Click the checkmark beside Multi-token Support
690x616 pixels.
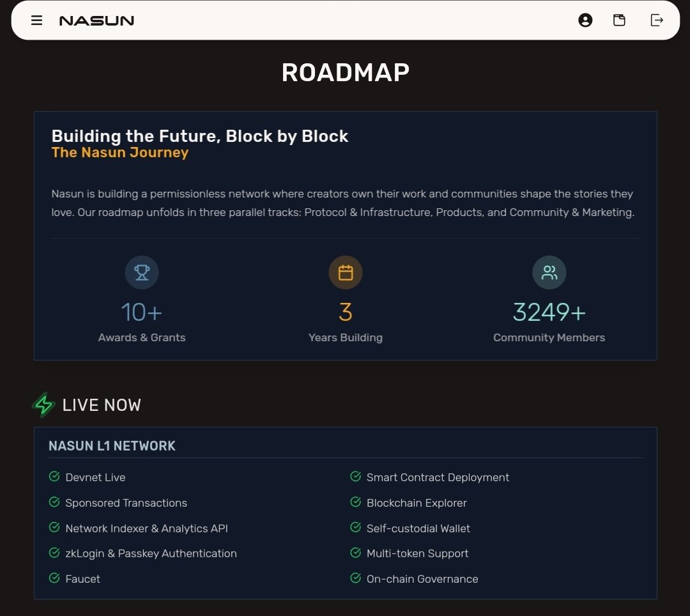point(356,553)
